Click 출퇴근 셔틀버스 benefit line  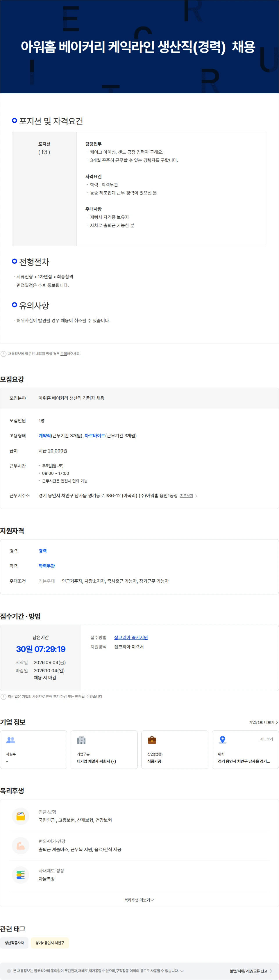tap(80, 849)
